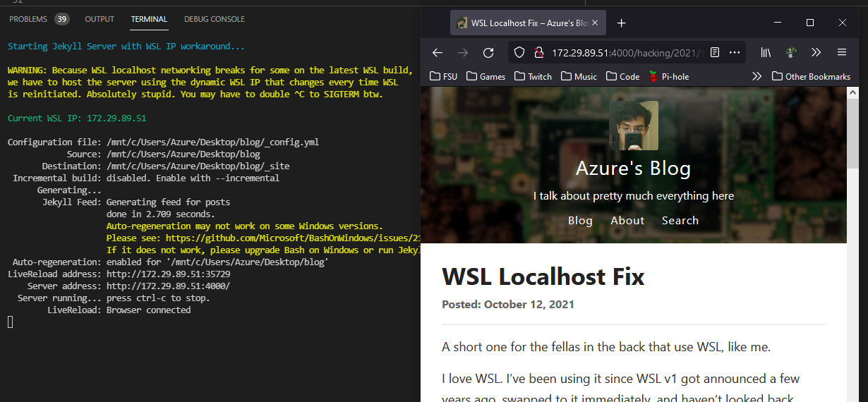Click the forward navigation arrow in Firefox
The image size is (868, 402).
coord(463,52)
